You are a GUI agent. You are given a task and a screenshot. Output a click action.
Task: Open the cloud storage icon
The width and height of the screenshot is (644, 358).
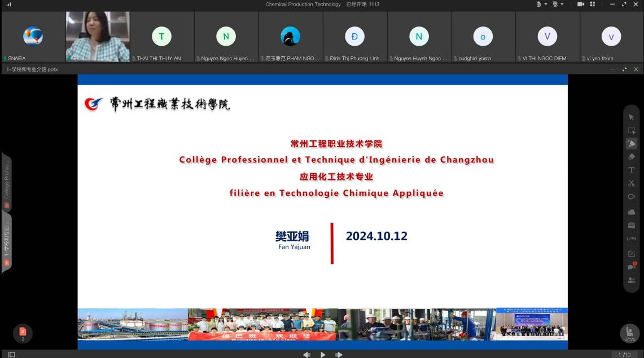coord(632,211)
